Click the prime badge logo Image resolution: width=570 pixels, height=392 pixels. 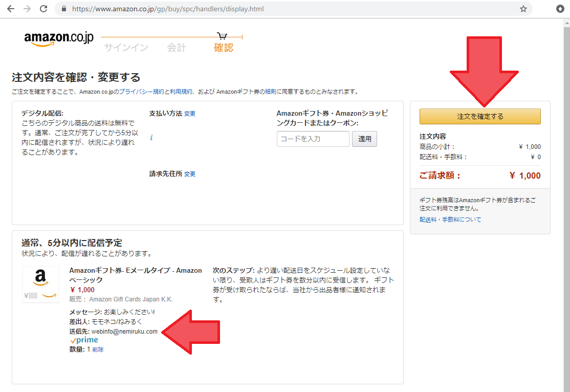[84, 340]
